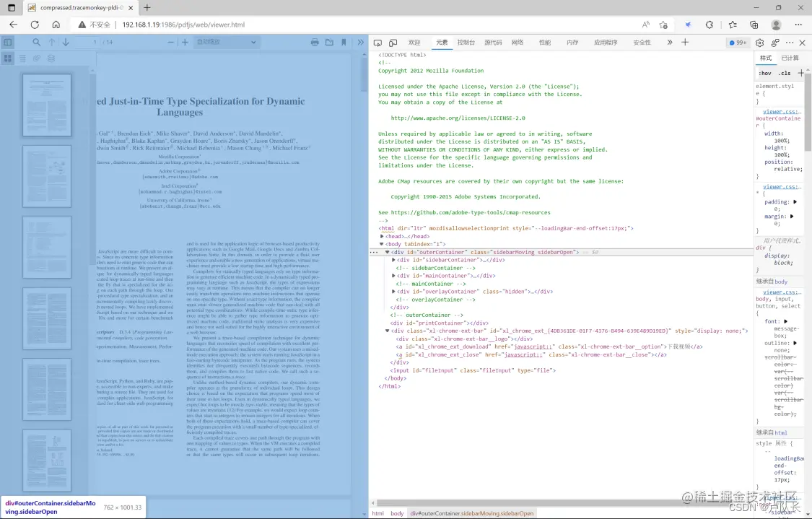This screenshot has width=812, height=519.
Task: Show layers view in sidebar
Action: [51, 58]
